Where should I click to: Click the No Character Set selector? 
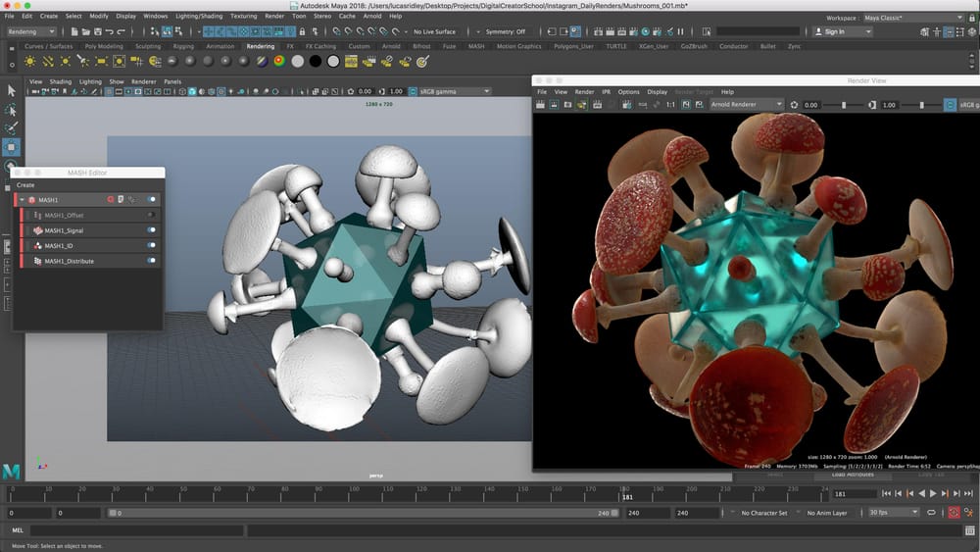pyautogui.click(x=763, y=513)
